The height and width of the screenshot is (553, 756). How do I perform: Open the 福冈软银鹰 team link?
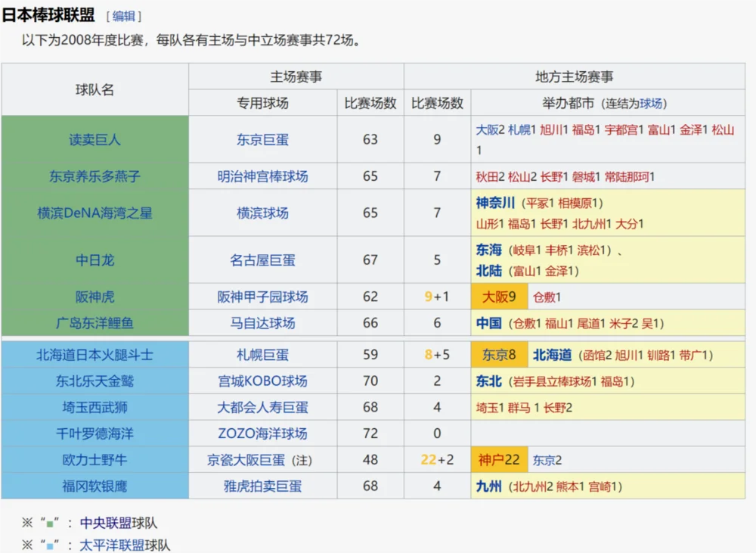(94, 486)
